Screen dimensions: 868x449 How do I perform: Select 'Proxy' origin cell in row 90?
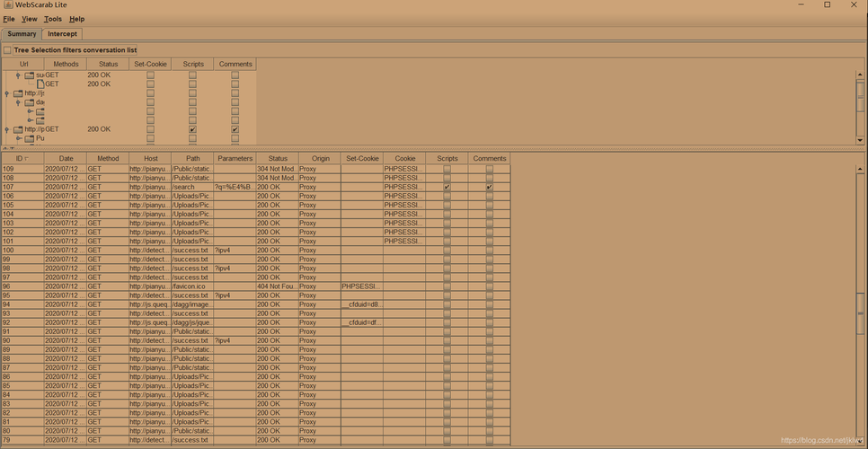[x=320, y=340]
